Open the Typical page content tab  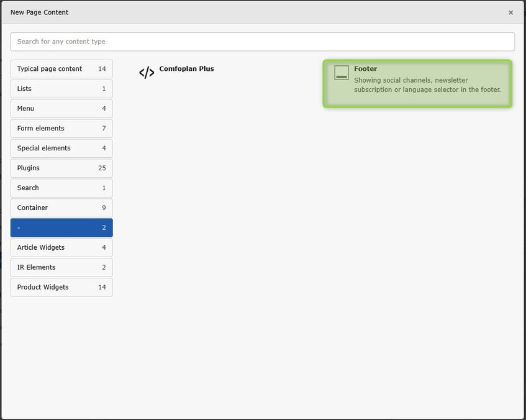[x=61, y=69]
